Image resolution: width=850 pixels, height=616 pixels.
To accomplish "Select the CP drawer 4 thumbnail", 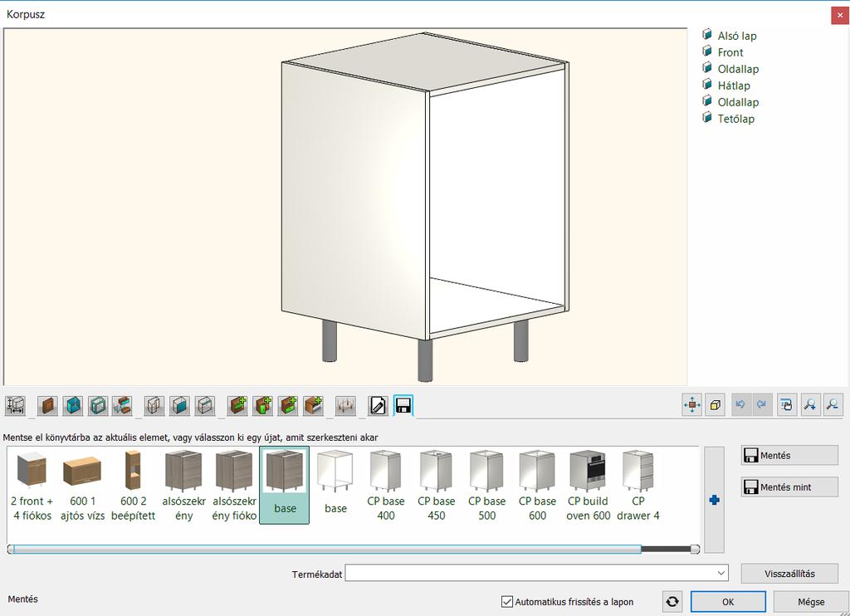I will 638,486.
